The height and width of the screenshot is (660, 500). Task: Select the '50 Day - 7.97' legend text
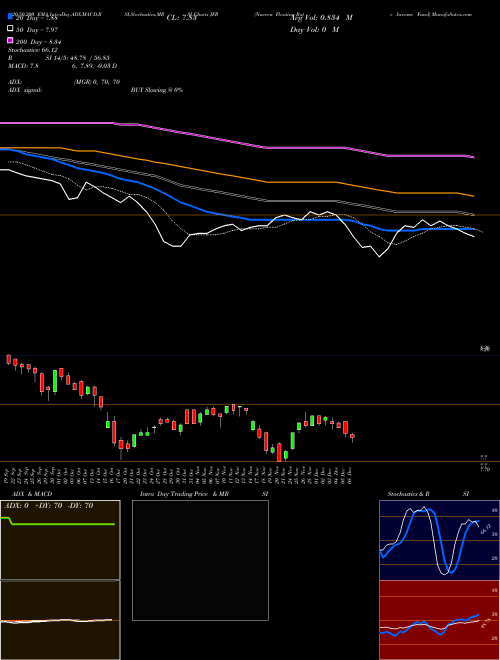click(37, 30)
